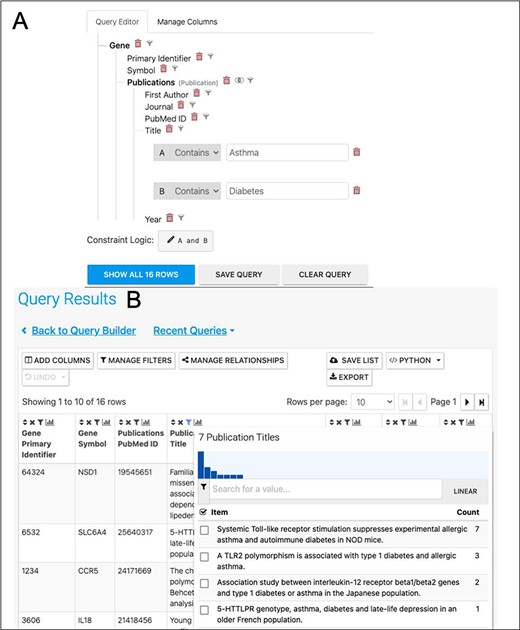The height and width of the screenshot is (630, 520).
Task: Add a filter on First Author
Action: click(x=208, y=93)
